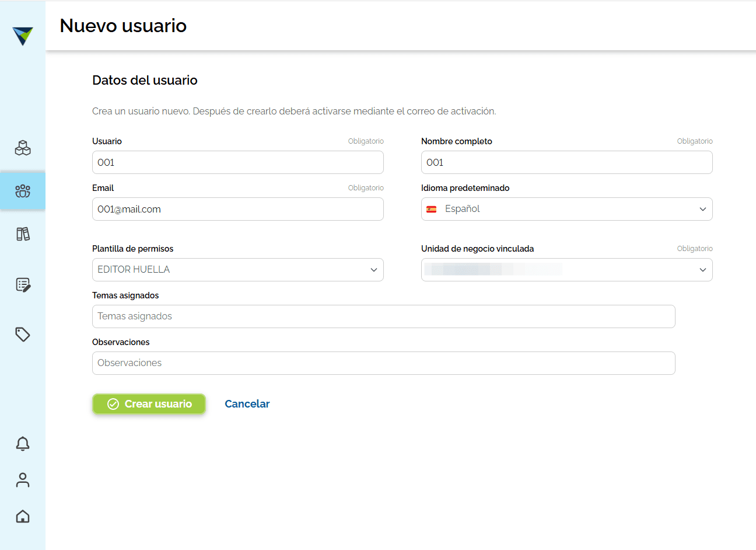Click the description text about activation email
Image resolution: width=756 pixels, height=550 pixels.
tap(294, 111)
